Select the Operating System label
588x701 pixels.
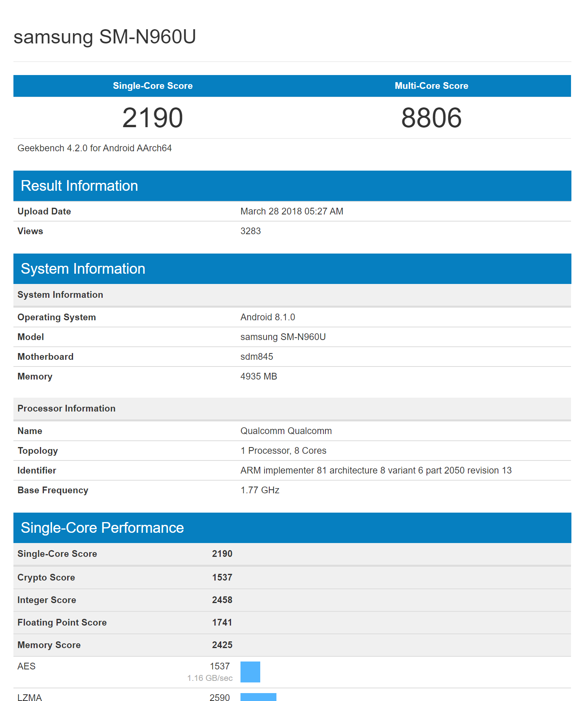pyautogui.click(x=57, y=317)
